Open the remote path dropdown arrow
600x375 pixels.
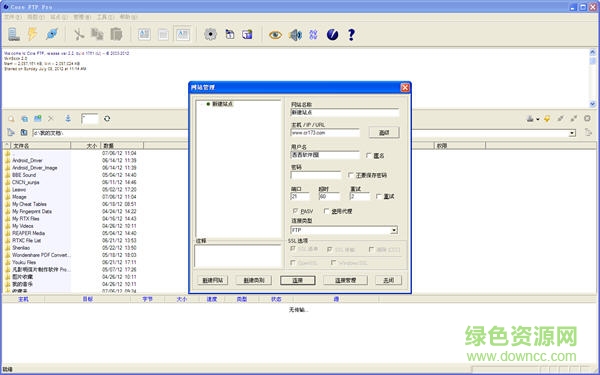(x=572, y=133)
